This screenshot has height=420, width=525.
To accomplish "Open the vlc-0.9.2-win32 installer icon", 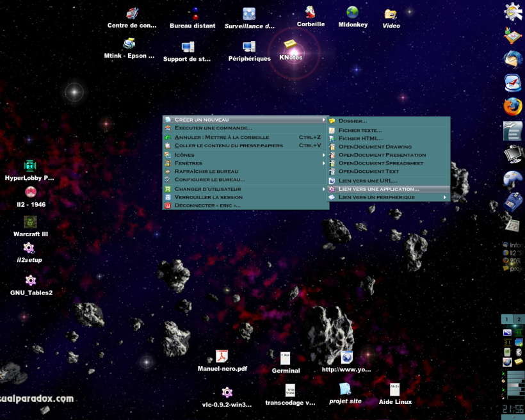I will click(x=227, y=392).
